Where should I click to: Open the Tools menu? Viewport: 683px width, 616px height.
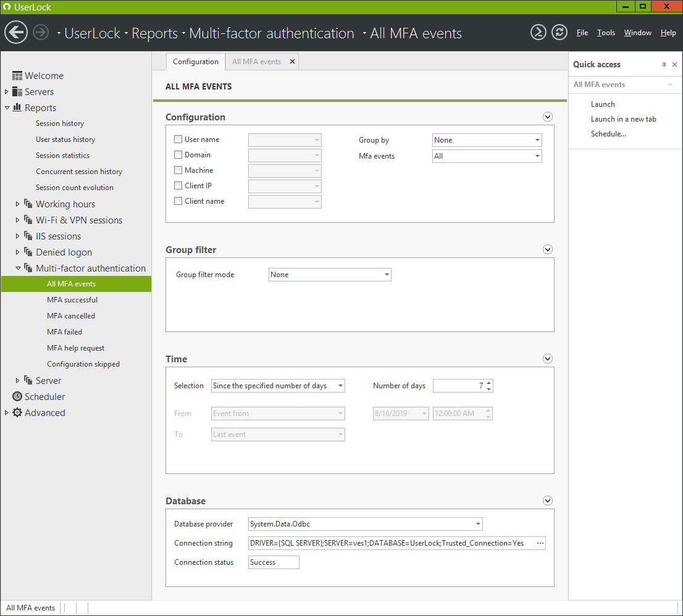click(x=606, y=33)
